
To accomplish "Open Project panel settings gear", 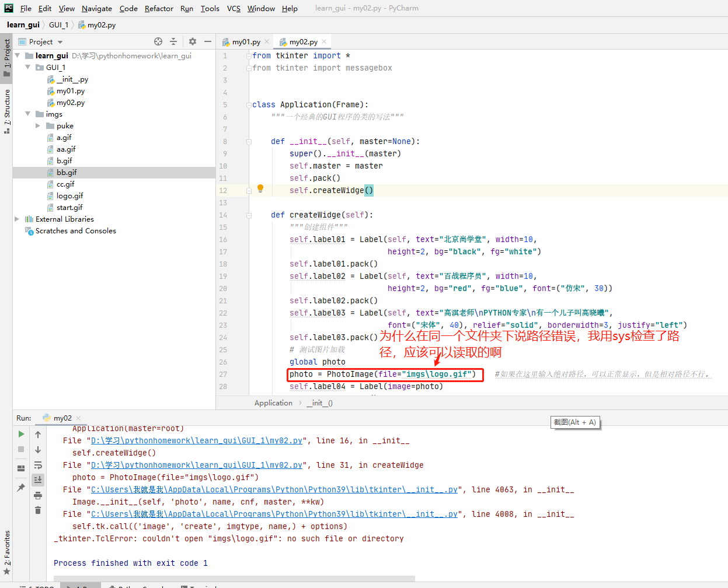I will click(x=193, y=41).
